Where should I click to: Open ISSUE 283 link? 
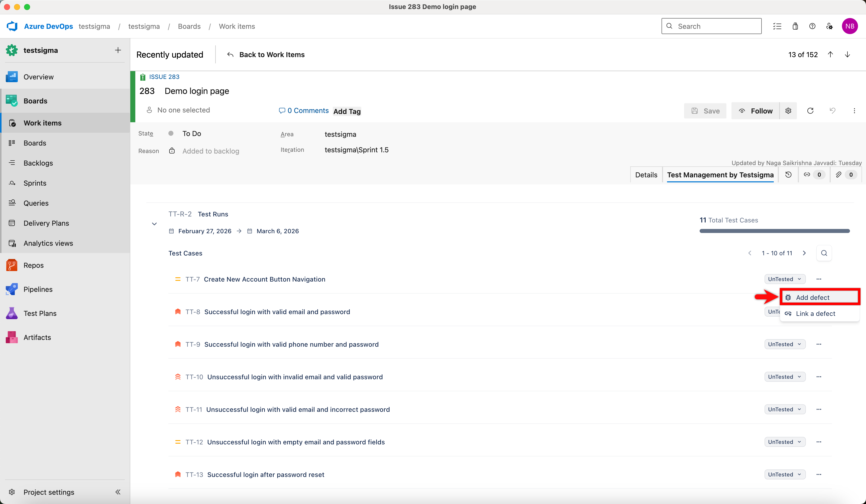pos(164,77)
